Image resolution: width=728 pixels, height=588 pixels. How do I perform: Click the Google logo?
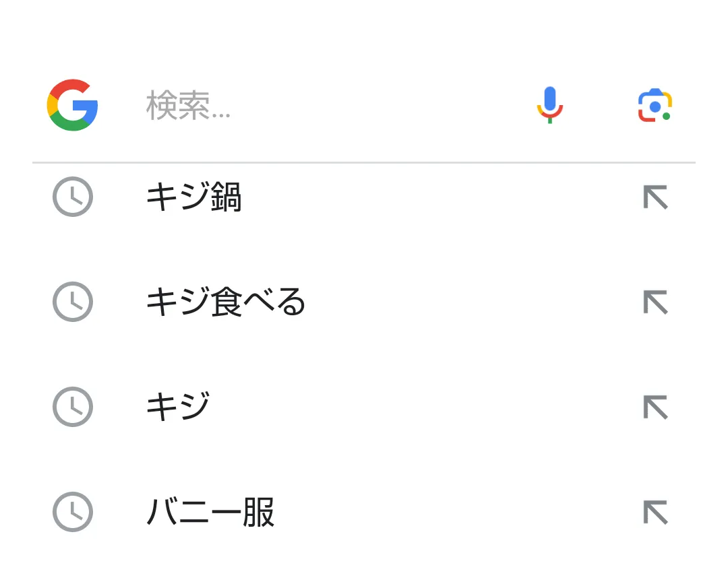(x=73, y=105)
